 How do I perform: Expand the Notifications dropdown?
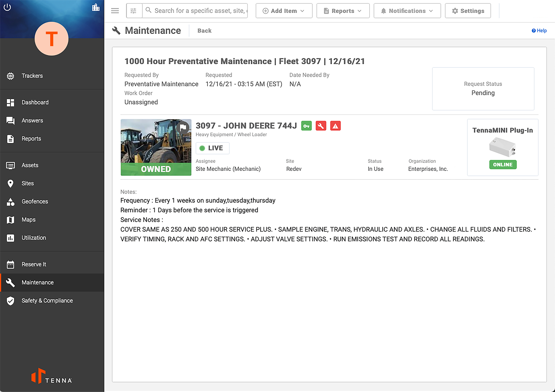pyautogui.click(x=407, y=11)
